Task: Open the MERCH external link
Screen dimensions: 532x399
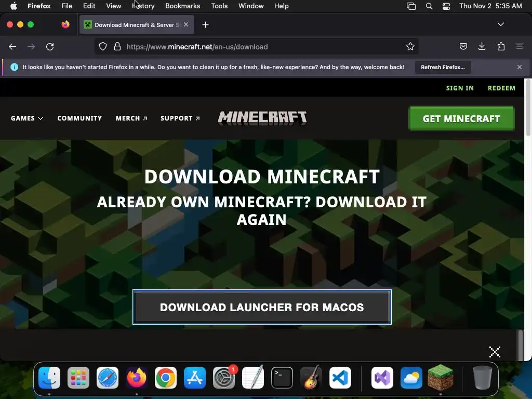Action: tap(131, 118)
